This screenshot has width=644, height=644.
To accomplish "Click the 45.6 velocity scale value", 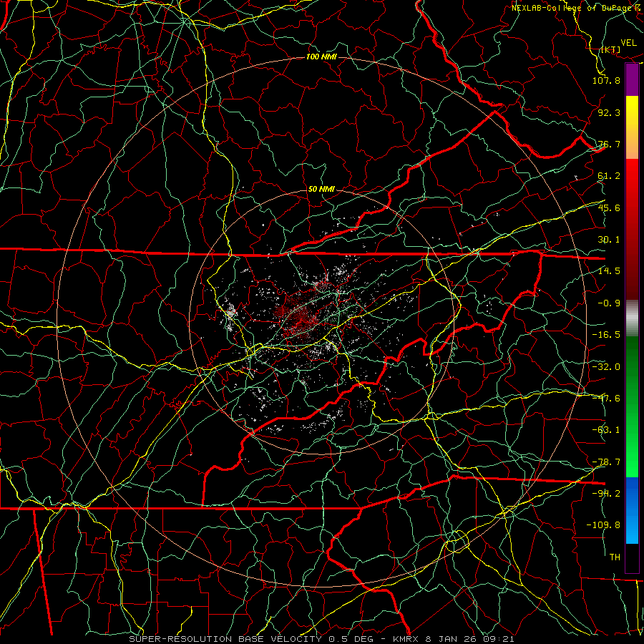I will 609,208.
